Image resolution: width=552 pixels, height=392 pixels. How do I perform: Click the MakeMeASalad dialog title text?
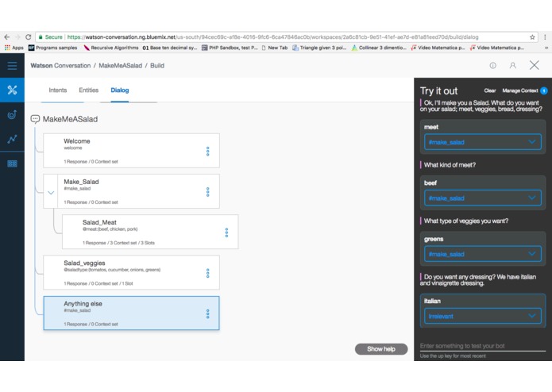(x=70, y=119)
